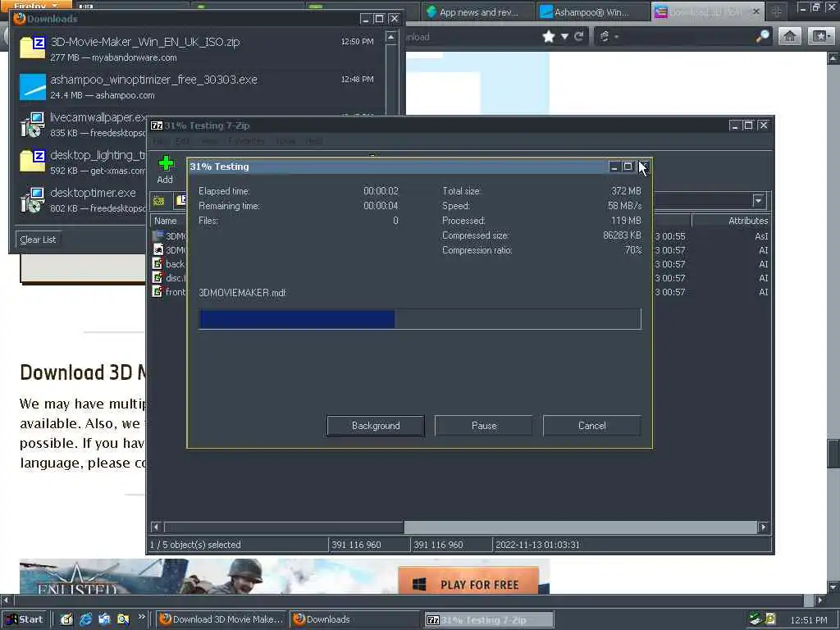Click the 7-Zip horizontal scrollbar left arrow
Viewport: 840px width, 630px height.
pyautogui.click(x=157, y=527)
